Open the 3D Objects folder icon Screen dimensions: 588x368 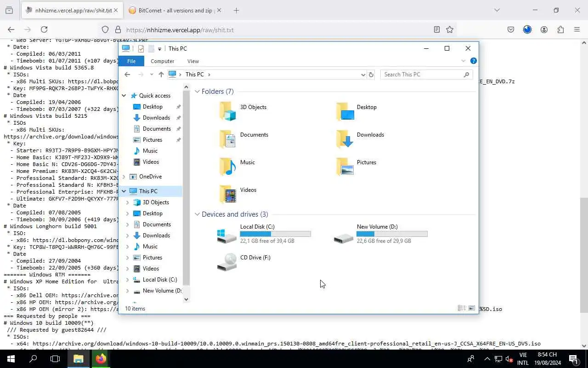[x=228, y=111]
